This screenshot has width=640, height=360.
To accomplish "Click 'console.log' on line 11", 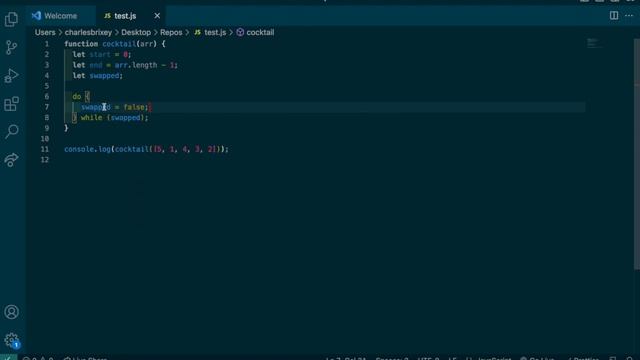I will tap(87, 149).
